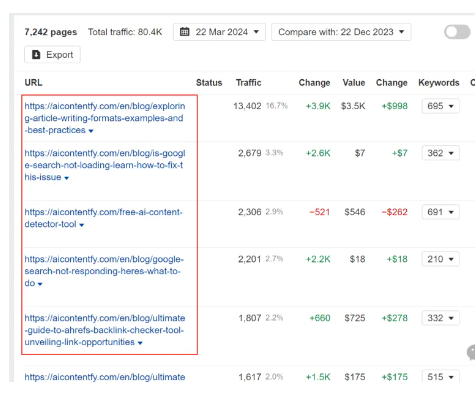Expand the arrow after detector-tool URL

tap(82, 225)
